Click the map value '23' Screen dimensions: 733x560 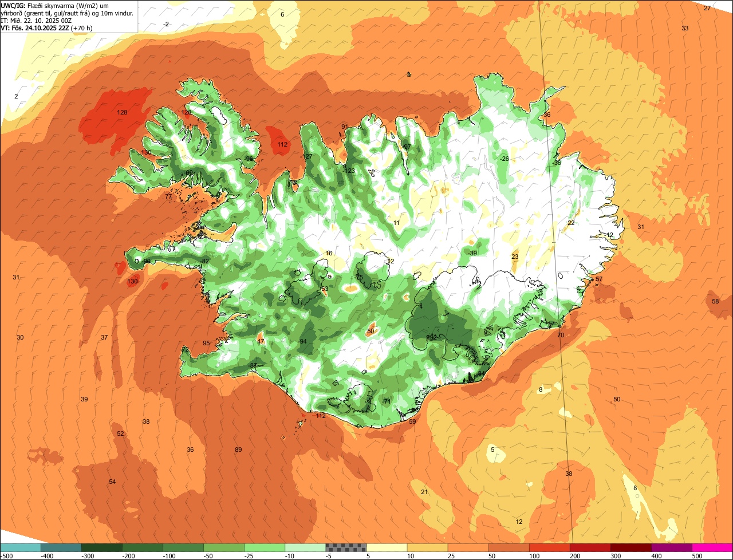515,257
